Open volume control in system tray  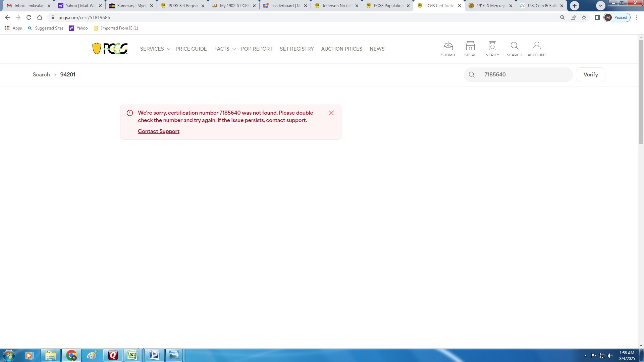[610, 356]
